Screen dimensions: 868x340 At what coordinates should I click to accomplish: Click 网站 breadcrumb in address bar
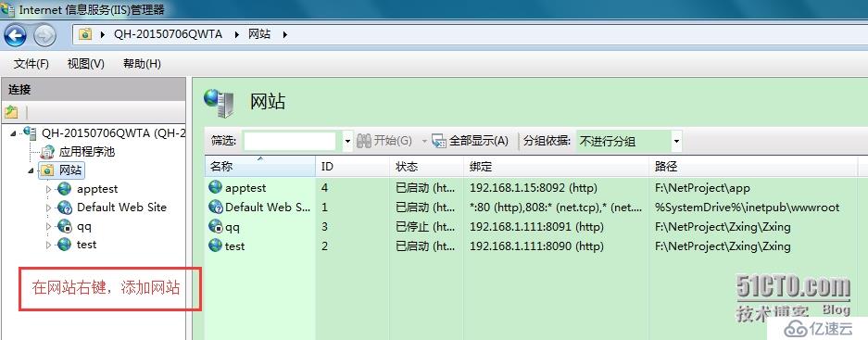259,33
